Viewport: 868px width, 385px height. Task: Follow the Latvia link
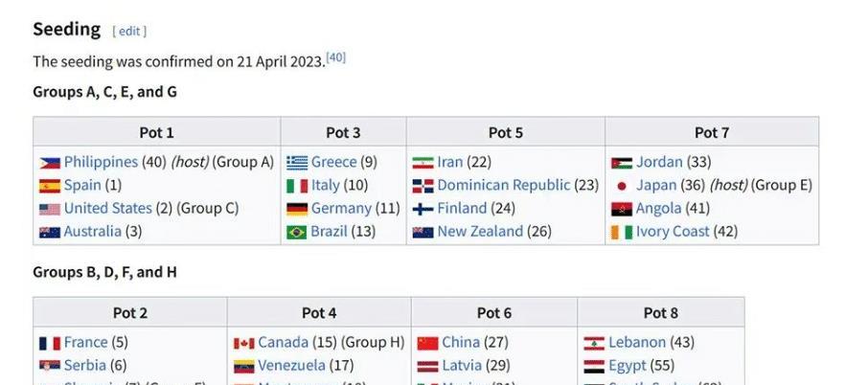[x=464, y=366]
